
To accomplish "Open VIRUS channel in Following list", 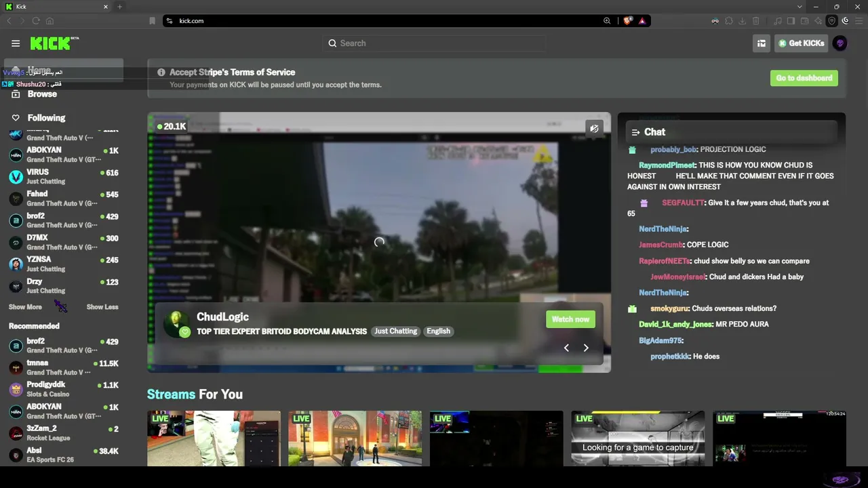I will pos(63,176).
